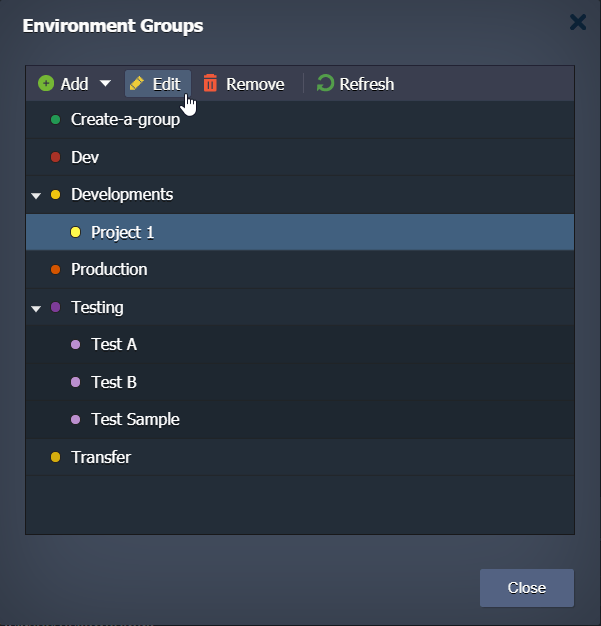The width and height of the screenshot is (601, 626).
Task: Close dialog with the X icon
Action: [x=578, y=22]
